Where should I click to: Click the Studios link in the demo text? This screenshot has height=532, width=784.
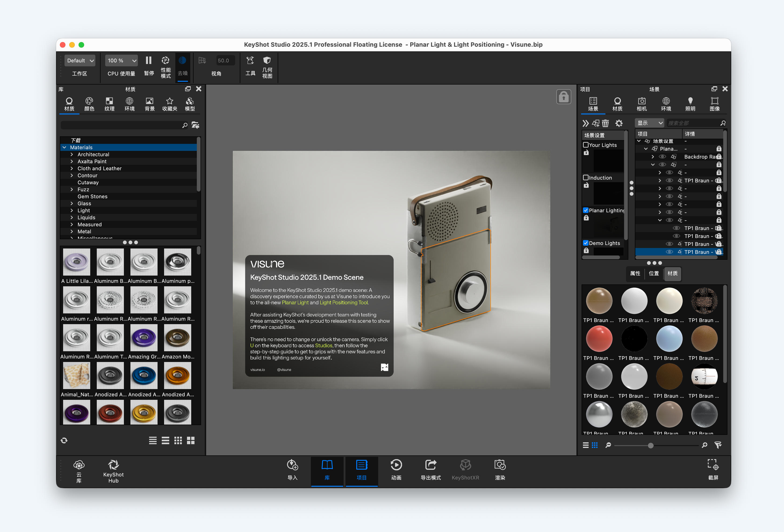[x=323, y=345]
